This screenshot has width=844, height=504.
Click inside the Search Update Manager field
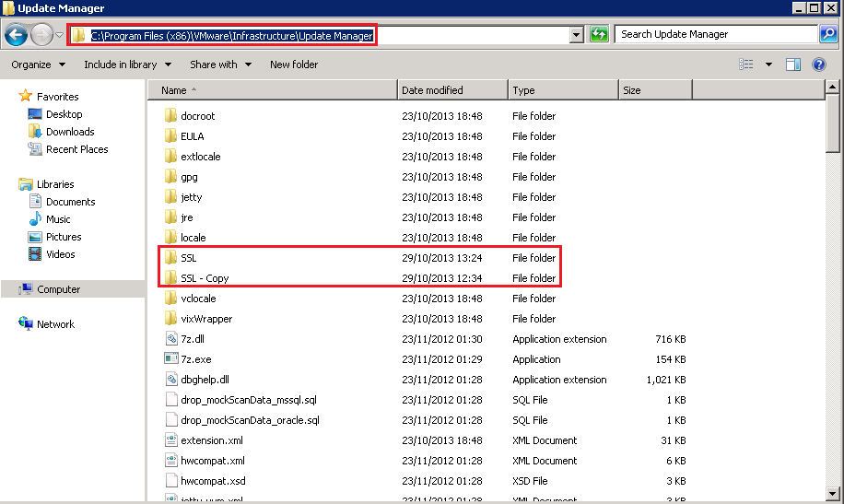tap(714, 35)
